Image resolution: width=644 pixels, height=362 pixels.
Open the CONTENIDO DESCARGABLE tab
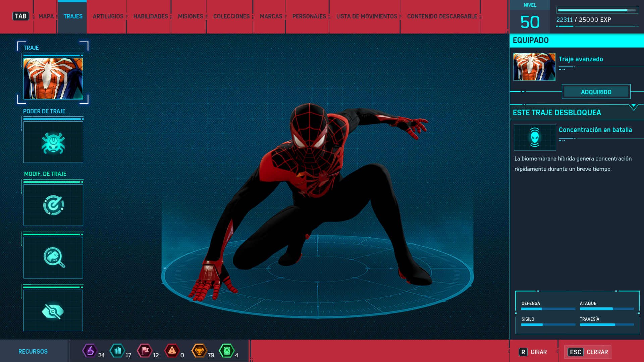[x=442, y=16]
